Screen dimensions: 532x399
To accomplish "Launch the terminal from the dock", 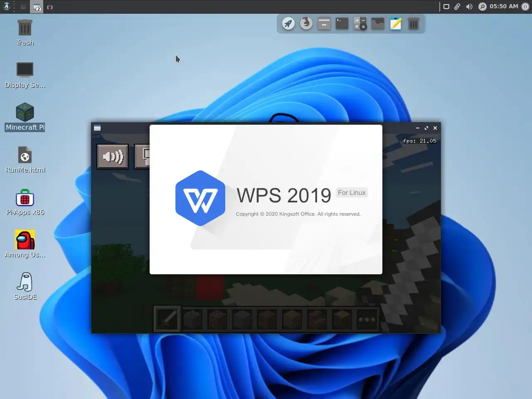I will (x=342, y=24).
